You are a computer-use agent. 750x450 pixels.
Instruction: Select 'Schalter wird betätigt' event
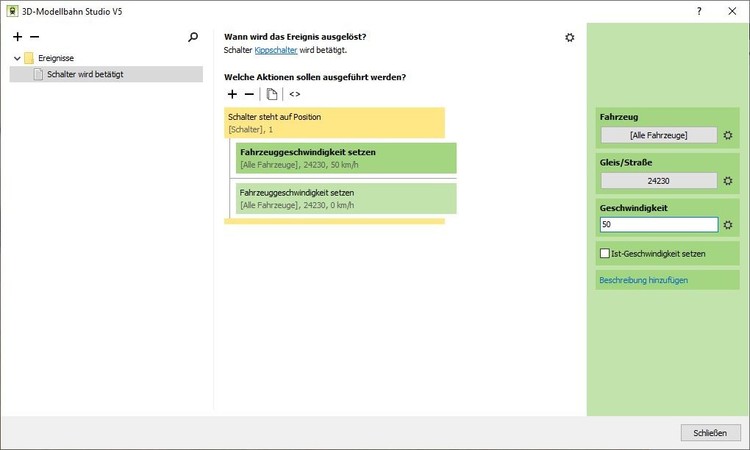coord(85,74)
